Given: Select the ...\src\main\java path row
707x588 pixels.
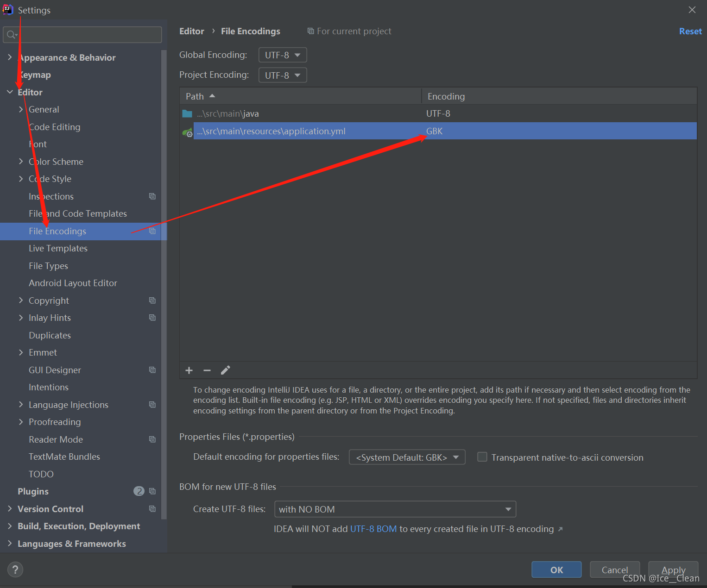Looking at the screenshot, I should pyautogui.click(x=438, y=113).
